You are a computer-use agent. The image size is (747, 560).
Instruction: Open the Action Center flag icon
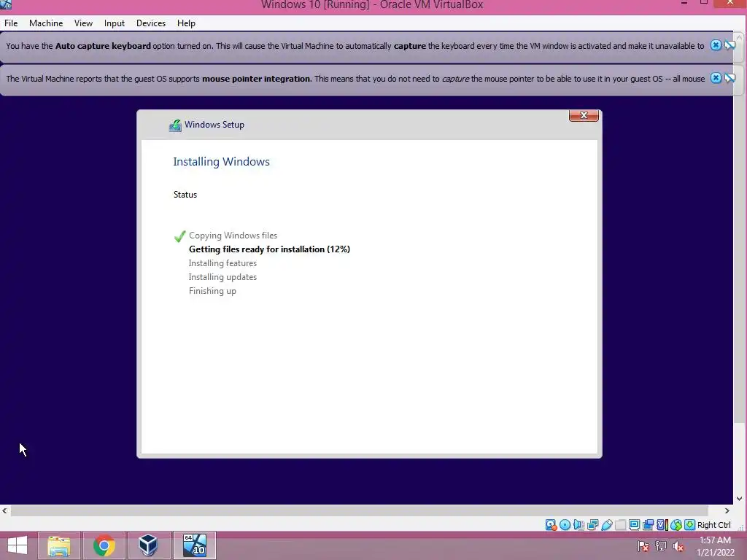643,547
